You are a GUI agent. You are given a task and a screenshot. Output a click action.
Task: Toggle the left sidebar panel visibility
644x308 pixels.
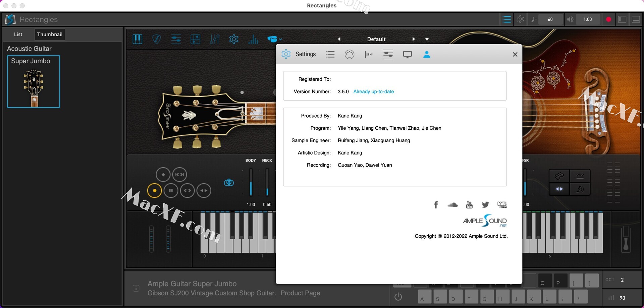point(622,19)
